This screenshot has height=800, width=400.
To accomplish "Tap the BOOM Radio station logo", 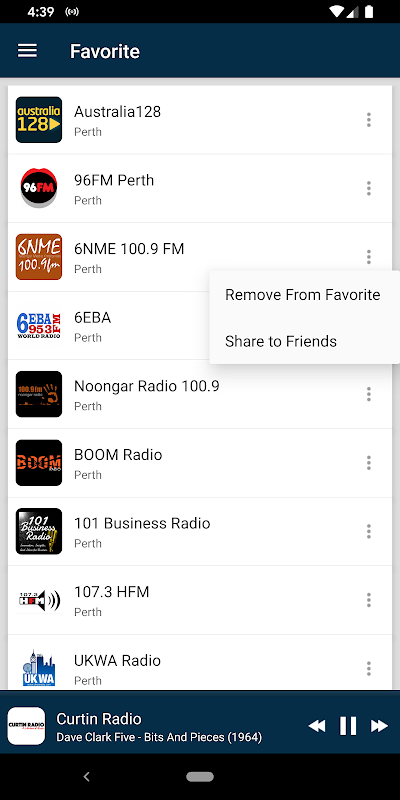I will point(39,463).
